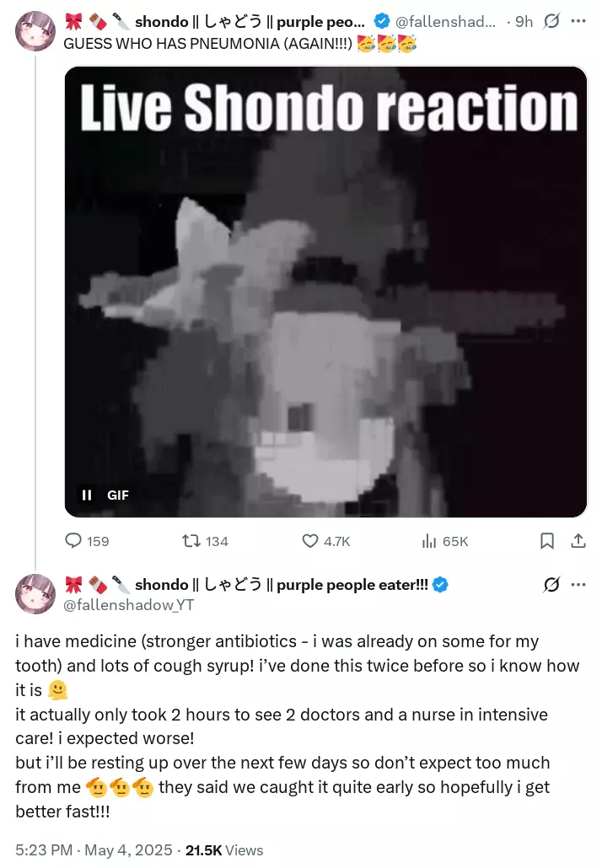Open shondo's profile picture on top tweet

click(35, 31)
